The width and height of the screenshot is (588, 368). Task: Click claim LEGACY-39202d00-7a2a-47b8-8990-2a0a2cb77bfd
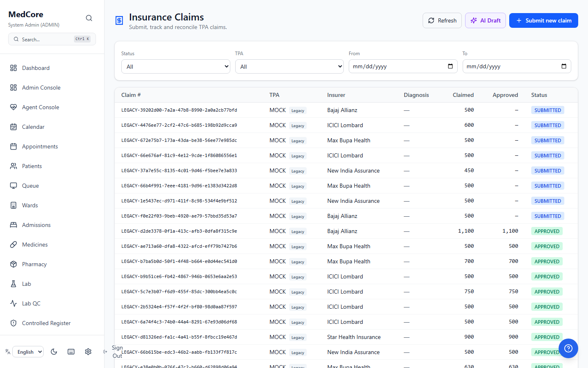(179, 110)
